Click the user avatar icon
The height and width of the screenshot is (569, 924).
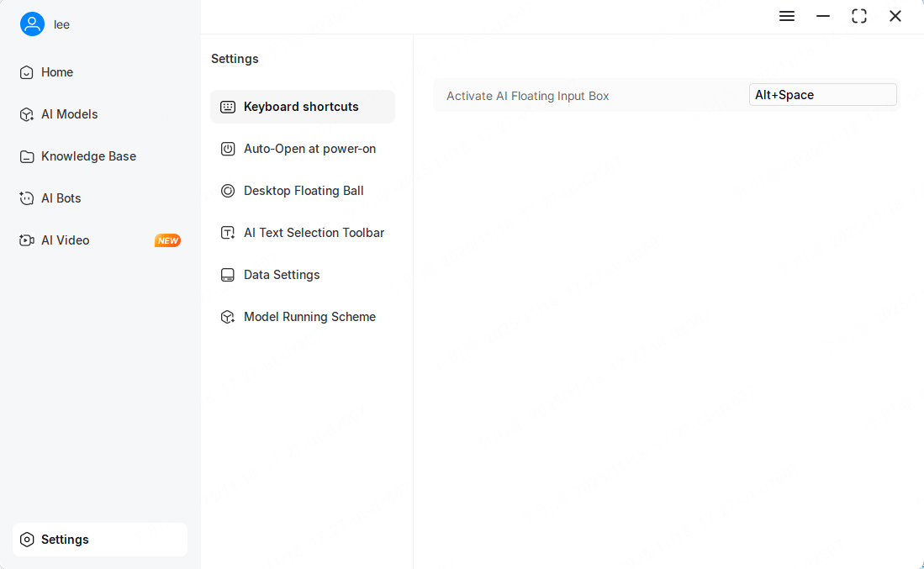coord(32,24)
